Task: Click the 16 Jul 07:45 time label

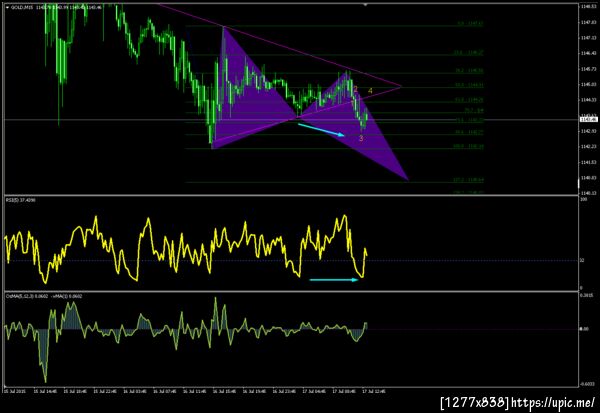Action: [165, 391]
